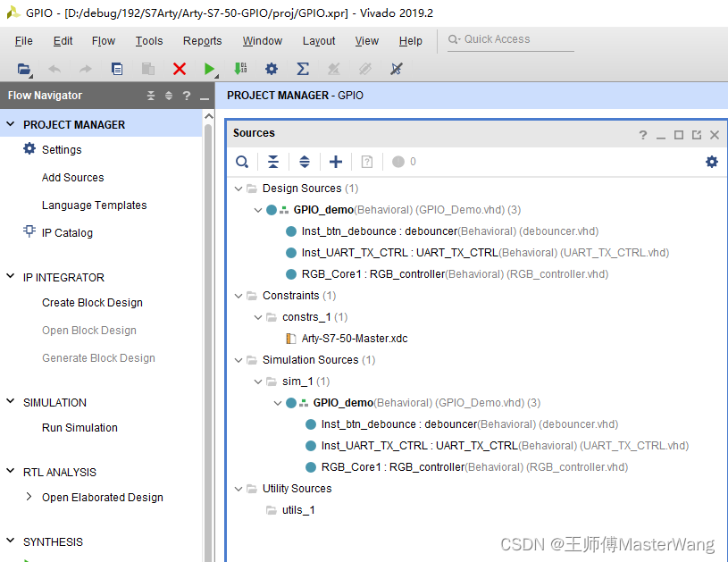Screen dimensions: 728x562
Task: Collapse IP INTEGRATOR section chevron
Action: pos(10,276)
